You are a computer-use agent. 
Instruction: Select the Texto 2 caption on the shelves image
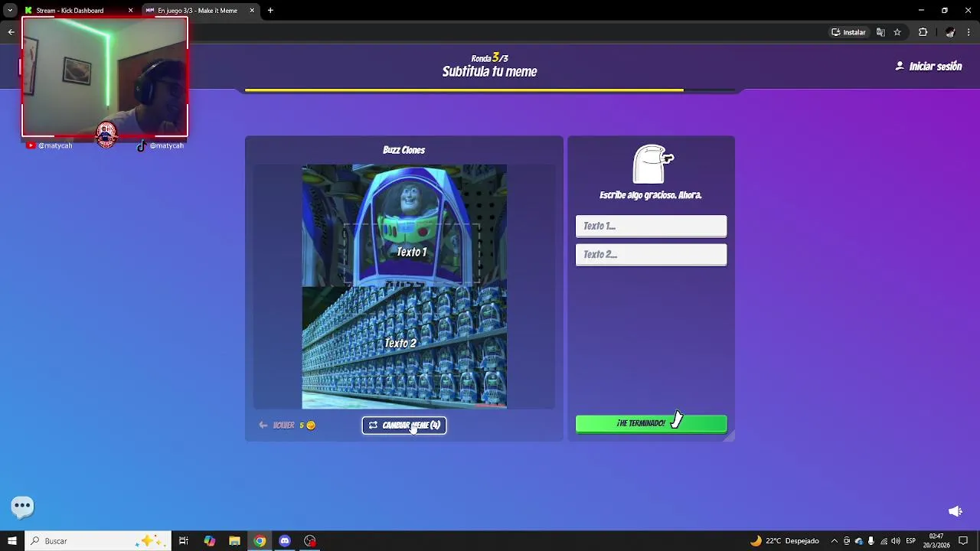400,343
